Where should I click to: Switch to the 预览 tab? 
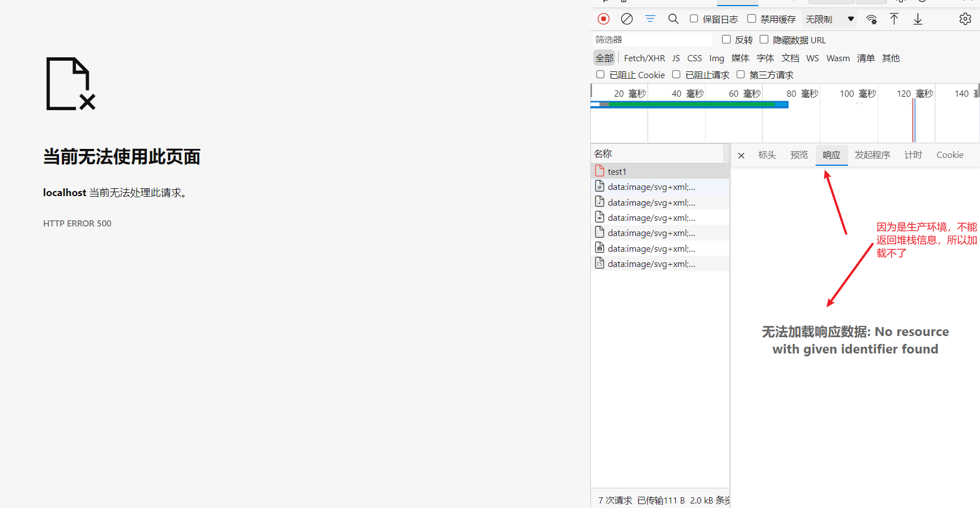(x=799, y=155)
